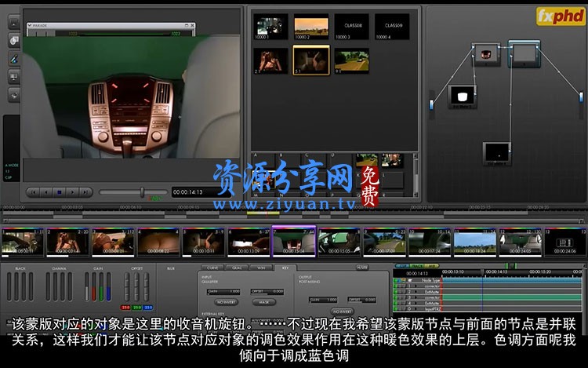Select gallery still labeled 2.1

[270, 60]
